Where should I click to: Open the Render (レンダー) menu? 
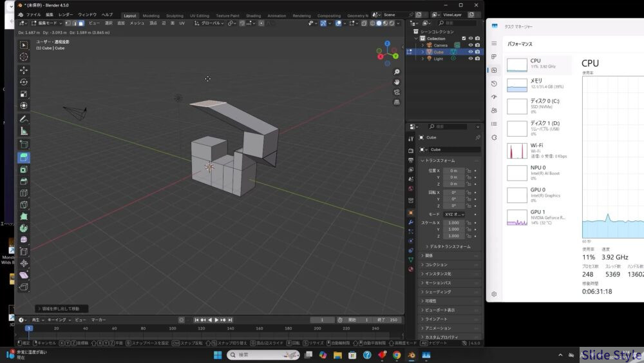point(66,14)
